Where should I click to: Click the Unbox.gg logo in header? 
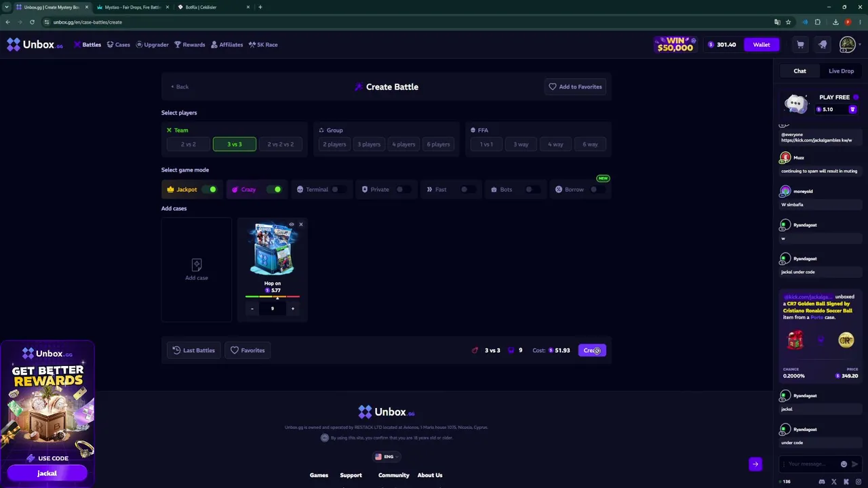(35, 45)
